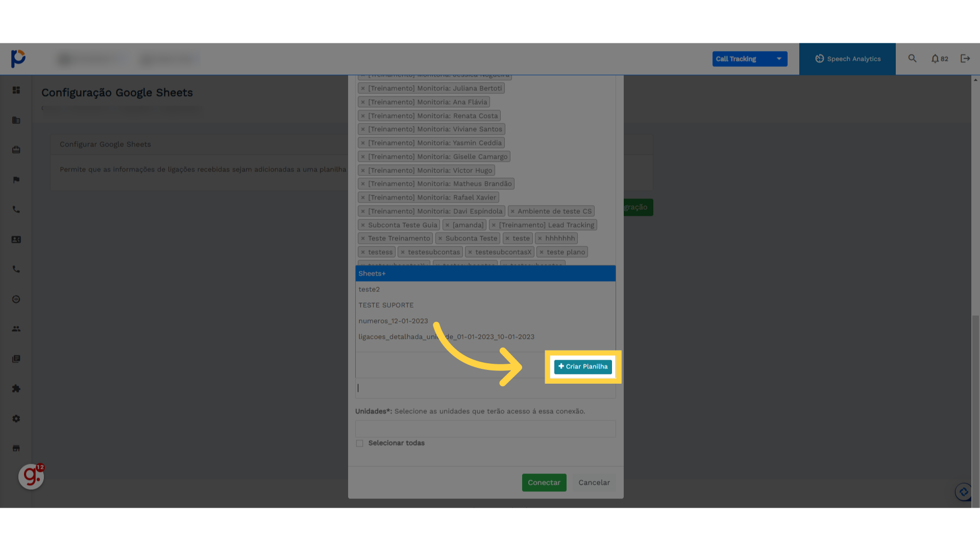Open the briefcase icon in the sidebar
The image size is (980, 551).
click(x=16, y=150)
